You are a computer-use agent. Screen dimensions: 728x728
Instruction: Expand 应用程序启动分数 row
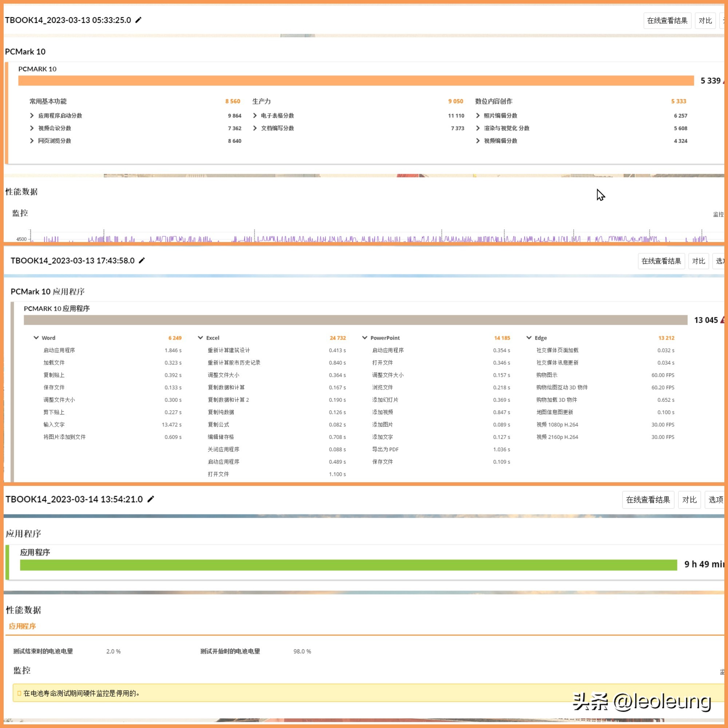click(x=32, y=116)
